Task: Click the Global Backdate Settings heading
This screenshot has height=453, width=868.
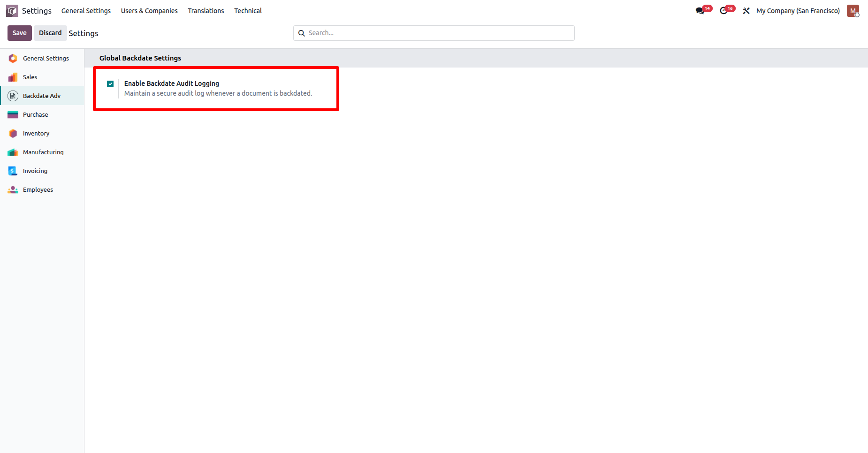Action: (140, 58)
